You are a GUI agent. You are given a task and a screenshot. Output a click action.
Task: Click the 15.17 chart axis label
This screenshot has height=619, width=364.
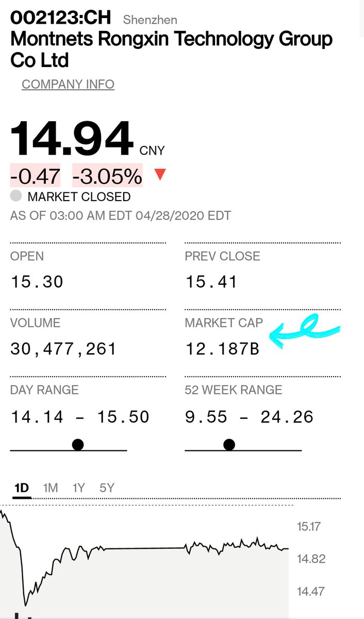click(x=308, y=527)
